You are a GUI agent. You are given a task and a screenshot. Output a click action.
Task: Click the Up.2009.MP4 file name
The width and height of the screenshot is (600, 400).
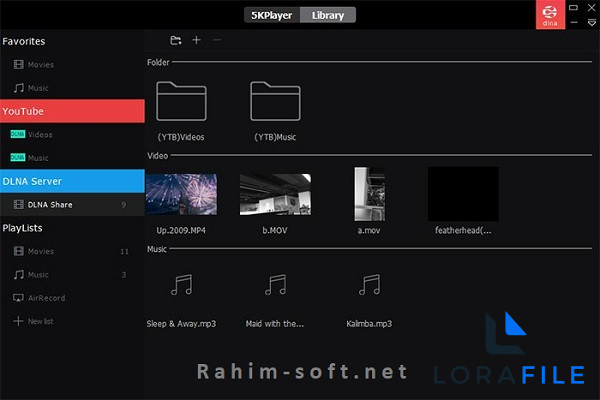181,230
